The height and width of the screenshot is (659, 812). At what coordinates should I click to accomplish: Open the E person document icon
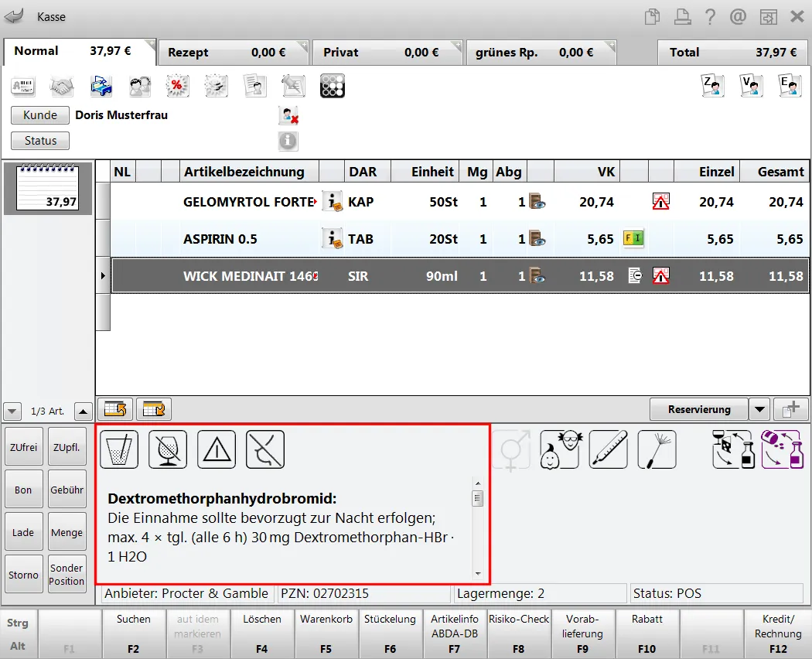click(790, 86)
